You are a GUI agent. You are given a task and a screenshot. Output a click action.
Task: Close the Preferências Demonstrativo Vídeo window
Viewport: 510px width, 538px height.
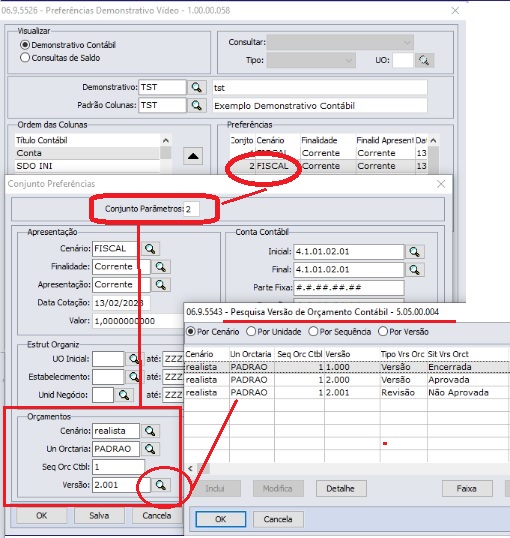455,11
